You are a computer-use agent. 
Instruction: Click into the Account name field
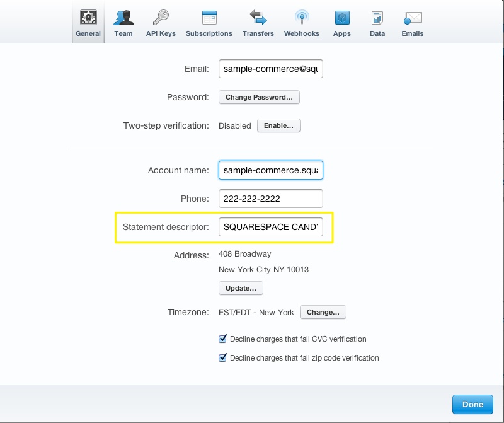(270, 171)
